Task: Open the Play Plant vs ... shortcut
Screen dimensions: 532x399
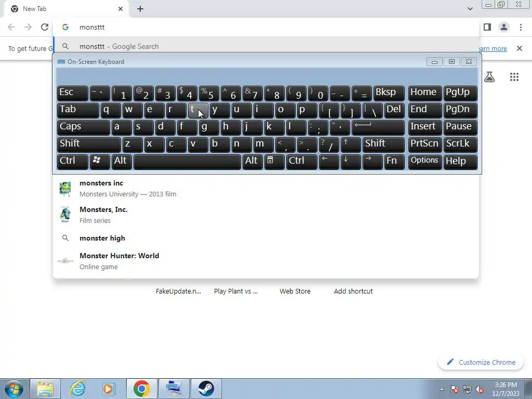Action: [236, 291]
